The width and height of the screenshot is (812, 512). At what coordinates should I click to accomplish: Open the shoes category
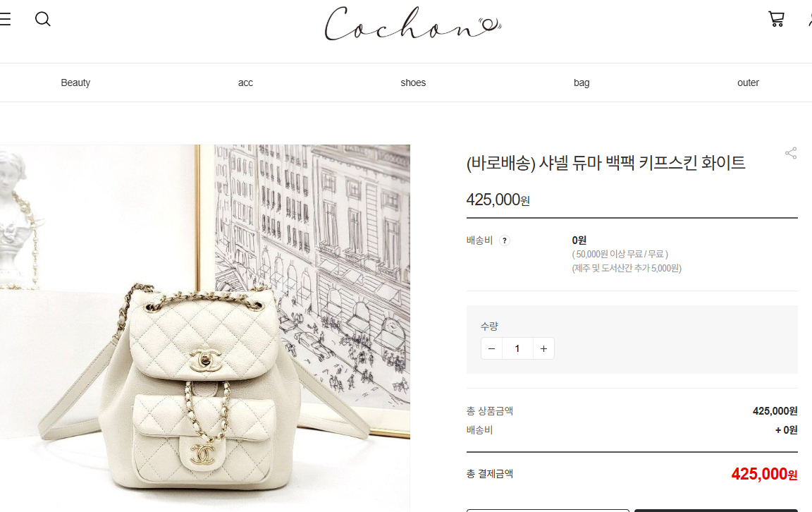413,83
